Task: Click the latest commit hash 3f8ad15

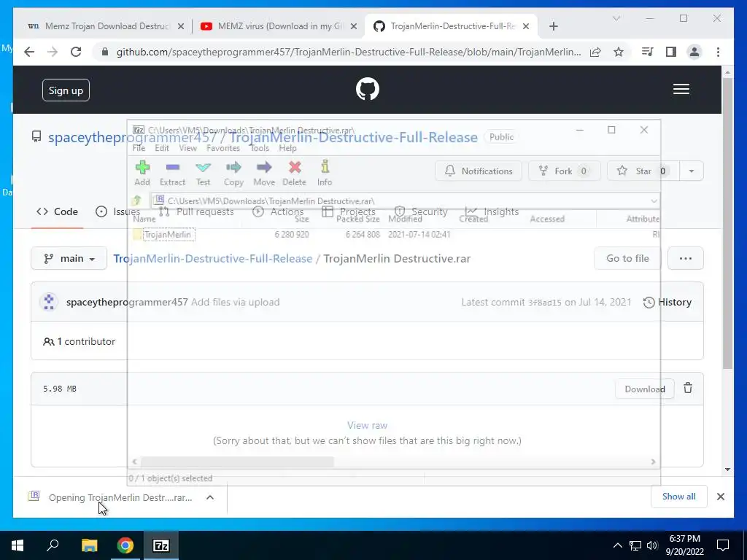Action: click(x=544, y=303)
